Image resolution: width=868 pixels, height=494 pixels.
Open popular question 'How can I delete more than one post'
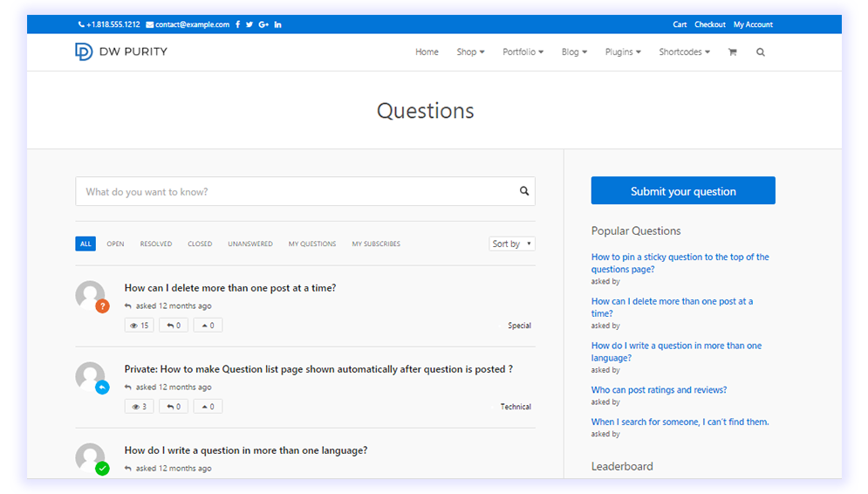coord(672,307)
